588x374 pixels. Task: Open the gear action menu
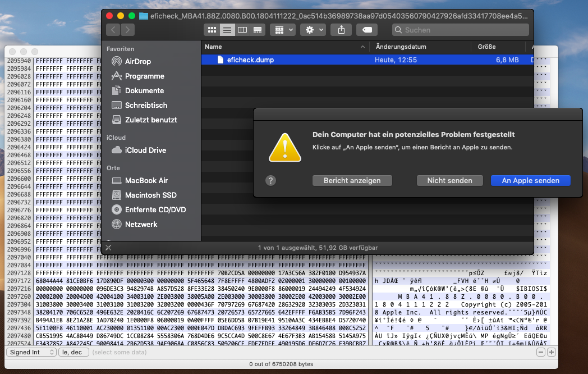(x=314, y=30)
